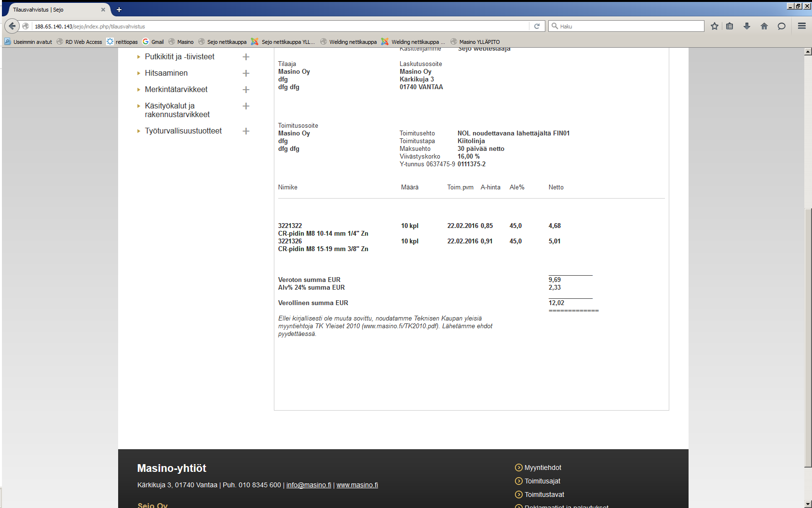Screen dimensions: 812x508
Task: Open the Myyntiehdot footer link
Action: tap(543, 468)
